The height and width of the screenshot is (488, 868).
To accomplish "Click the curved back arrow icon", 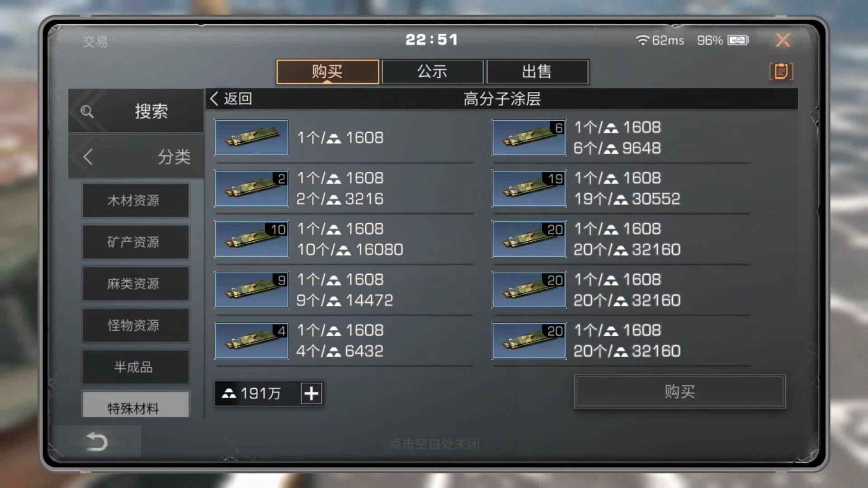I will (x=96, y=441).
